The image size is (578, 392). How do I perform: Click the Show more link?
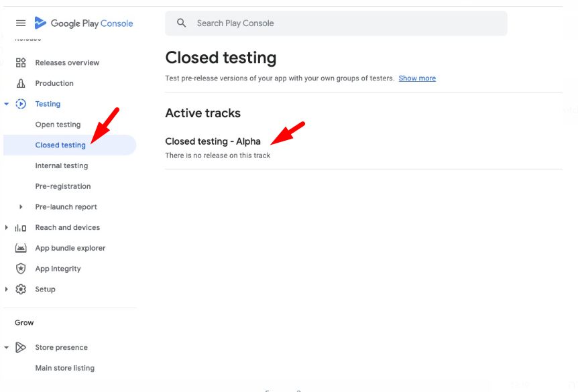[417, 78]
